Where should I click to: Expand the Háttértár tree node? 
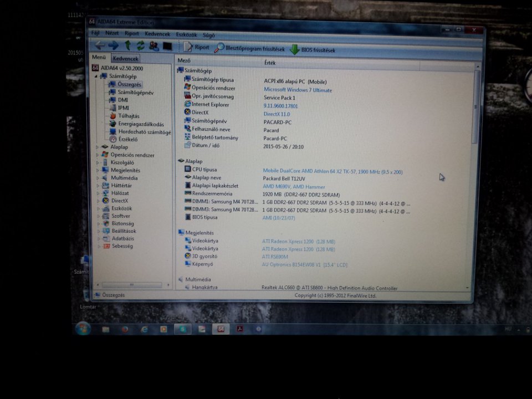pos(99,186)
